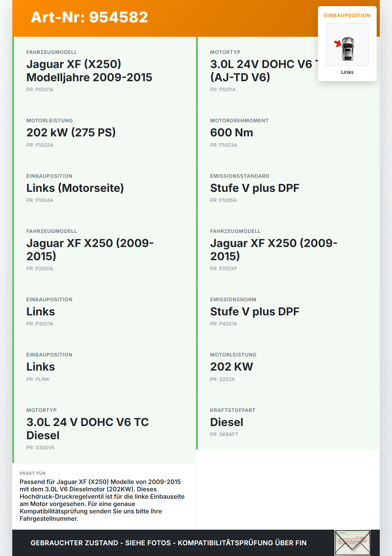Screen dimensions: 392x556
Task: Select the 600 Nm Motordrehmoment value
Action: click(x=232, y=132)
